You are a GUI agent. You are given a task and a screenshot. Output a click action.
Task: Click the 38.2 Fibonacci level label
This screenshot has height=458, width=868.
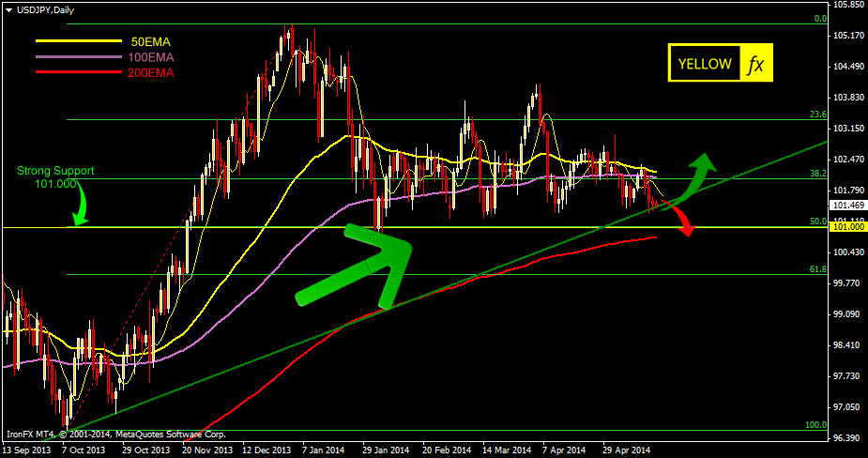click(x=817, y=174)
